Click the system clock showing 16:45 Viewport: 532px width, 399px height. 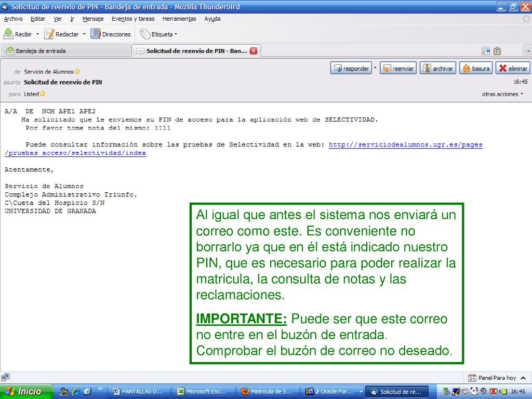(518, 391)
